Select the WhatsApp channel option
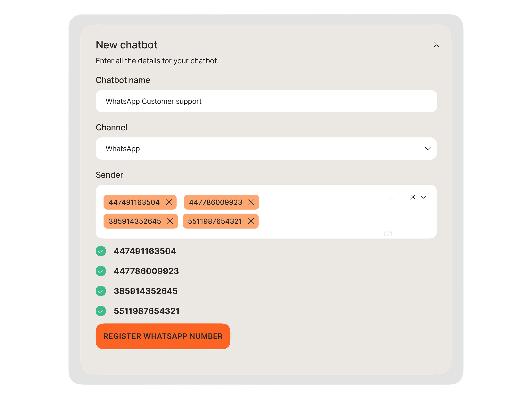 [123, 149]
